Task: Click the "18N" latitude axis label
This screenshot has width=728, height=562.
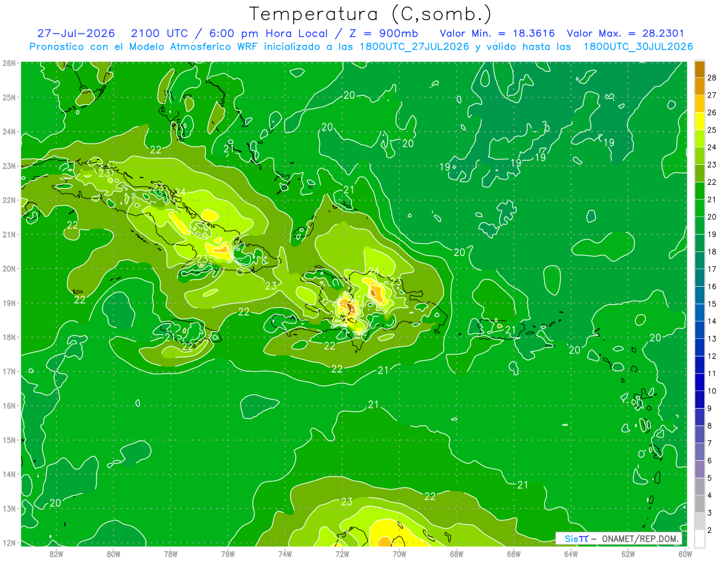Action: click(x=9, y=337)
